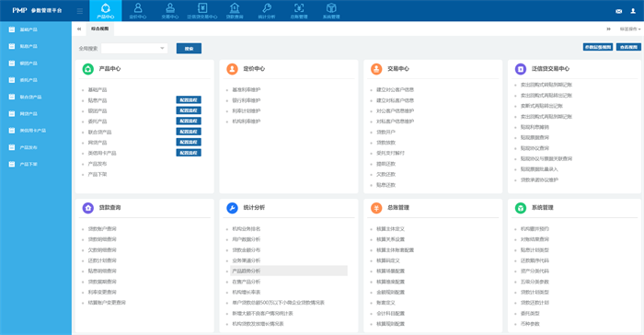644x335 pixels.
Task: Expand the 标签操作 dropdown menu
Action: [x=630, y=29]
